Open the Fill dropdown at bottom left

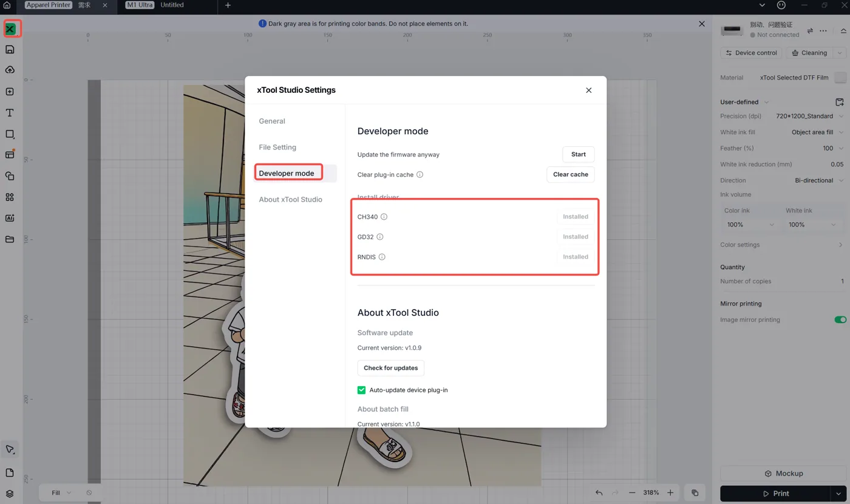pyautogui.click(x=61, y=492)
